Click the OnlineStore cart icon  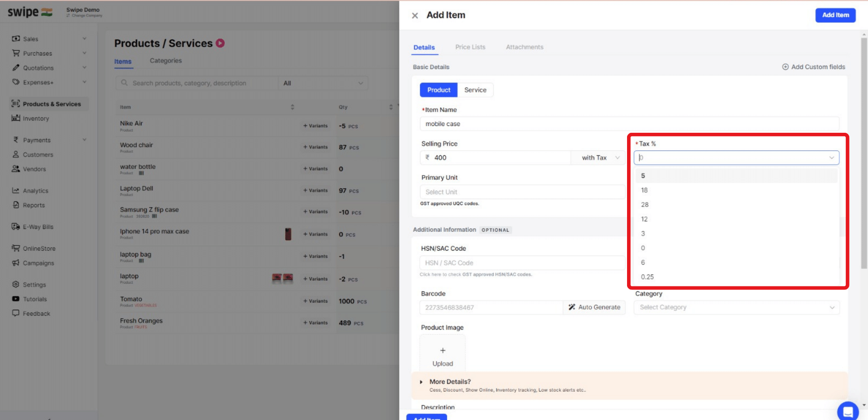click(16, 248)
